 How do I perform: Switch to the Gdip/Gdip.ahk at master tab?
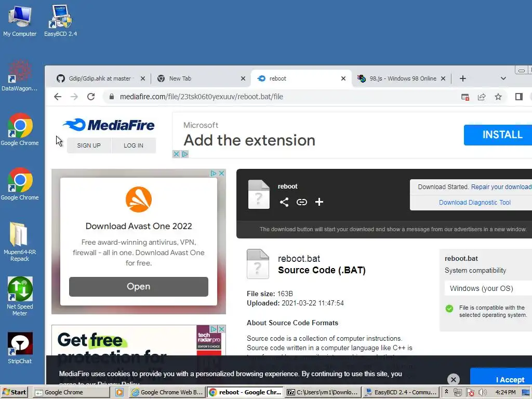coord(99,78)
